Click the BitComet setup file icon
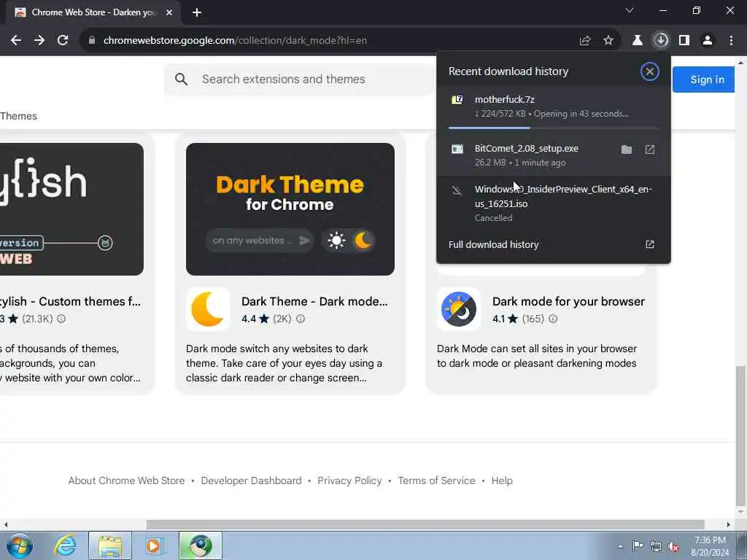747x560 pixels. (457, 149)
